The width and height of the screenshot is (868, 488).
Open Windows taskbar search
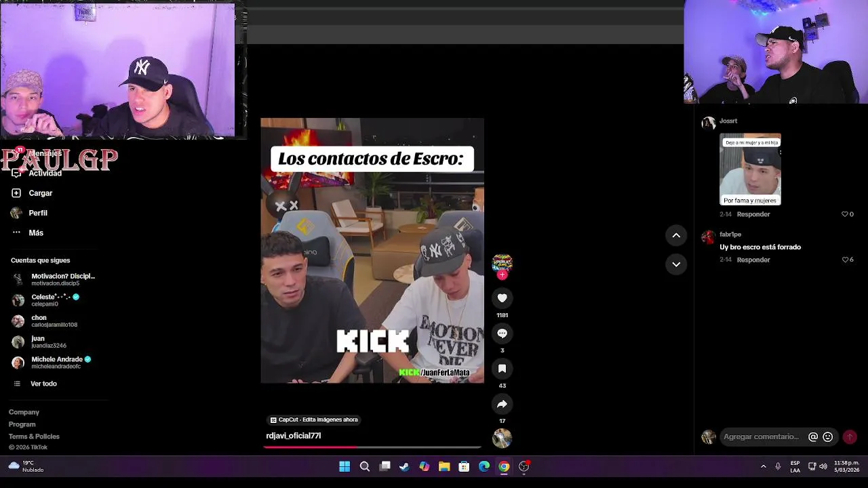(365, 466)
